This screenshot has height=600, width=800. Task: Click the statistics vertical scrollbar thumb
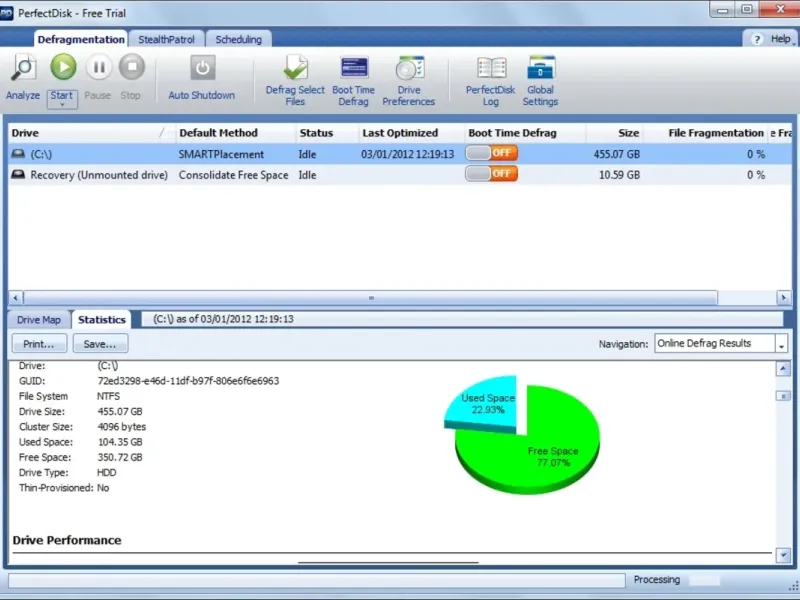783,396
